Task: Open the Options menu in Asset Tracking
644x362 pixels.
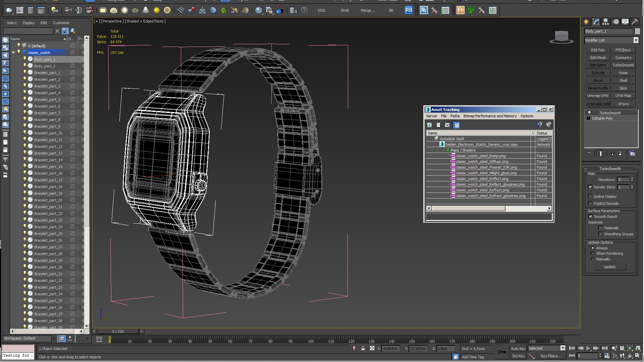Action: pyautogui.click(x=527, y=116)
